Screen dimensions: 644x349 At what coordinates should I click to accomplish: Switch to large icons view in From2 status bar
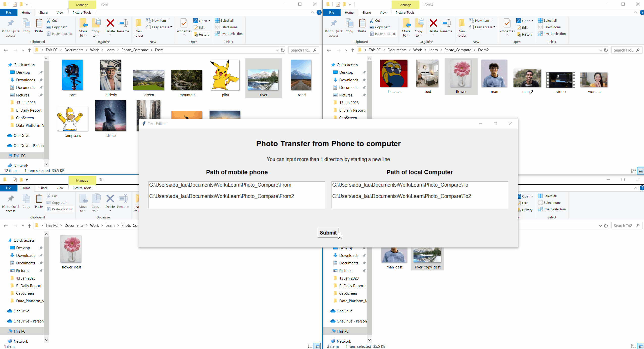[641, 171]
